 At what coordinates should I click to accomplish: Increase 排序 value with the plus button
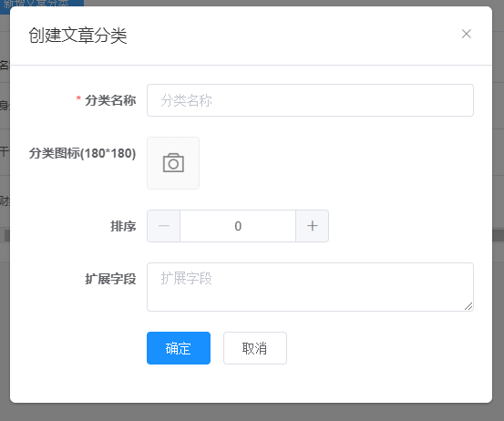coord(312,226)
